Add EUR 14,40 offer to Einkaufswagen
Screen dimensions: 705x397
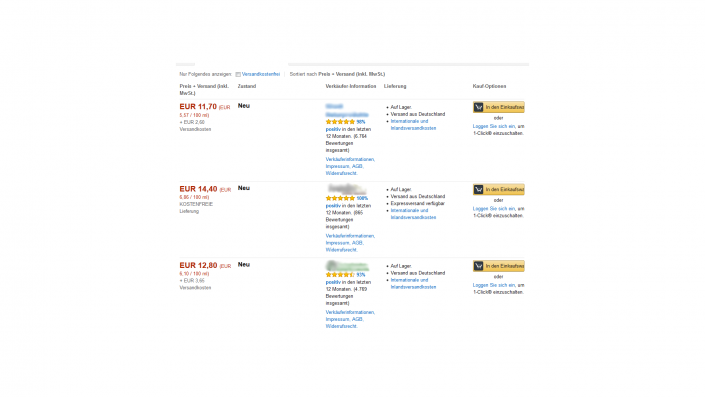(x=499, y=190)
